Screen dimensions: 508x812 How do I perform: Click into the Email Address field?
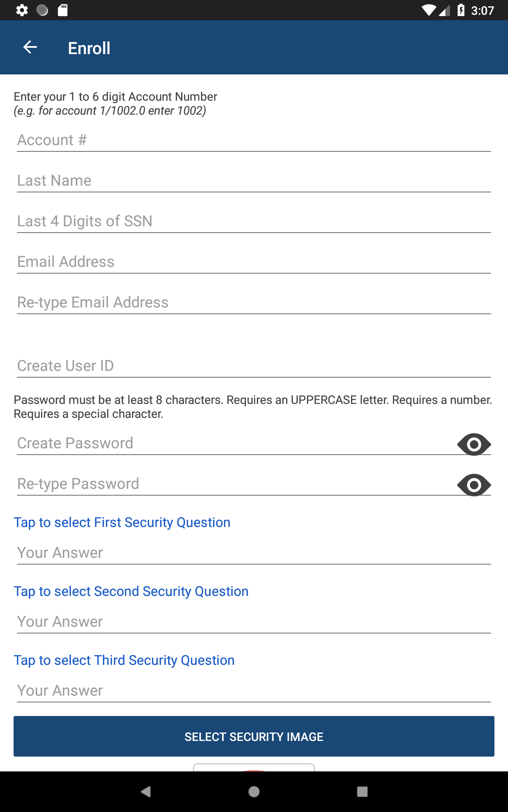point(254,262)
